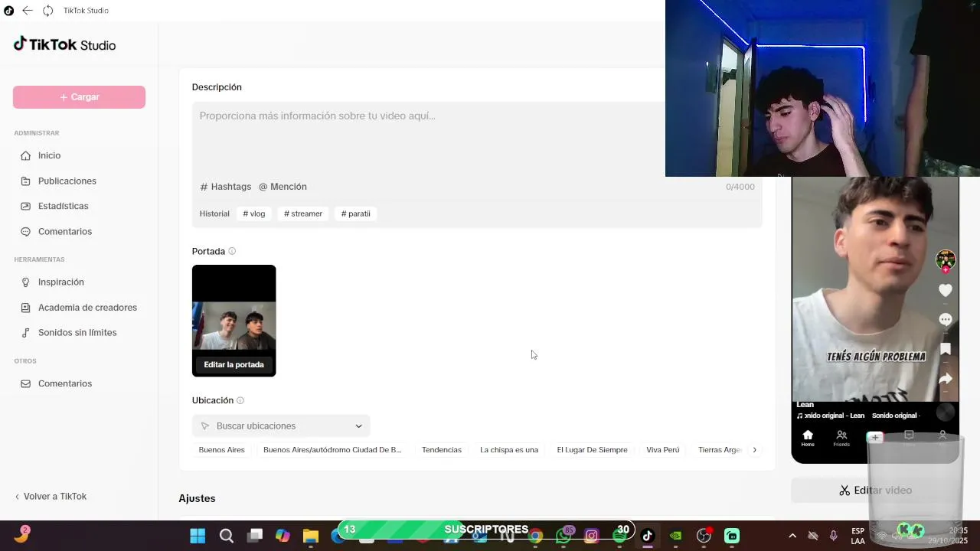Choose the La chispa es una chip
Image resolution: width=980 pixels, height=551 pixels.
click(x=509, y=450)
